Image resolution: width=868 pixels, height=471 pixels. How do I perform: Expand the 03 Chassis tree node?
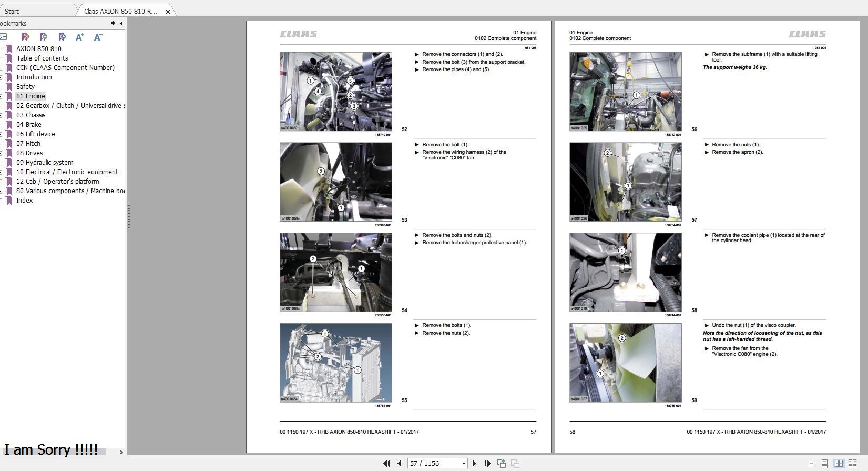click(x=2, y=115)
